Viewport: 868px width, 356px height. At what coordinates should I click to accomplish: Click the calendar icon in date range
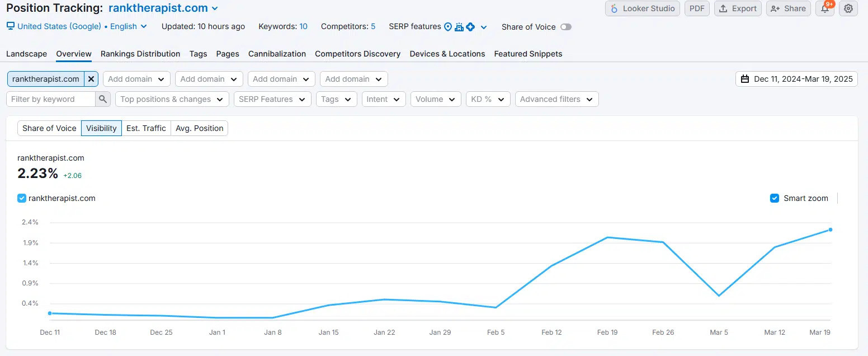pos(745,79)
